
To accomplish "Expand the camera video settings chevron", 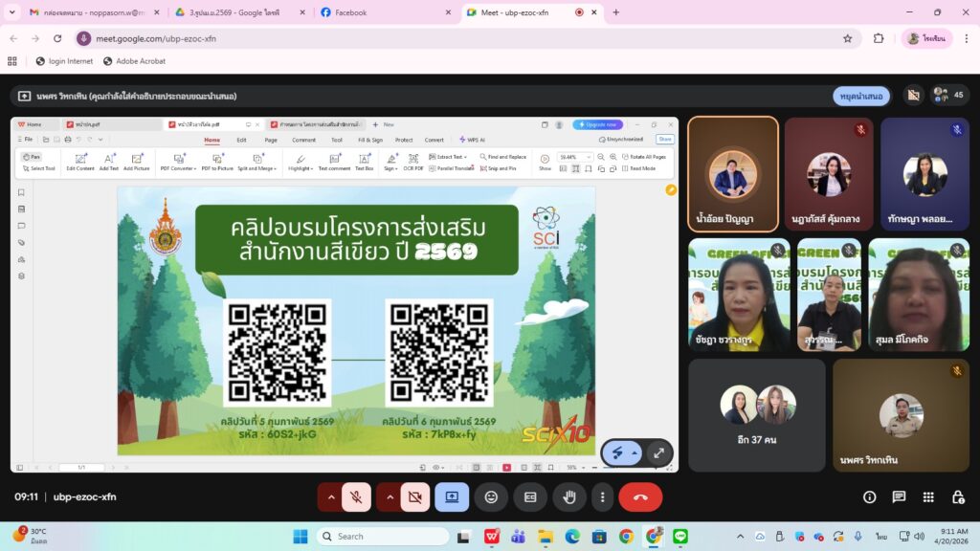I will 390,497.
